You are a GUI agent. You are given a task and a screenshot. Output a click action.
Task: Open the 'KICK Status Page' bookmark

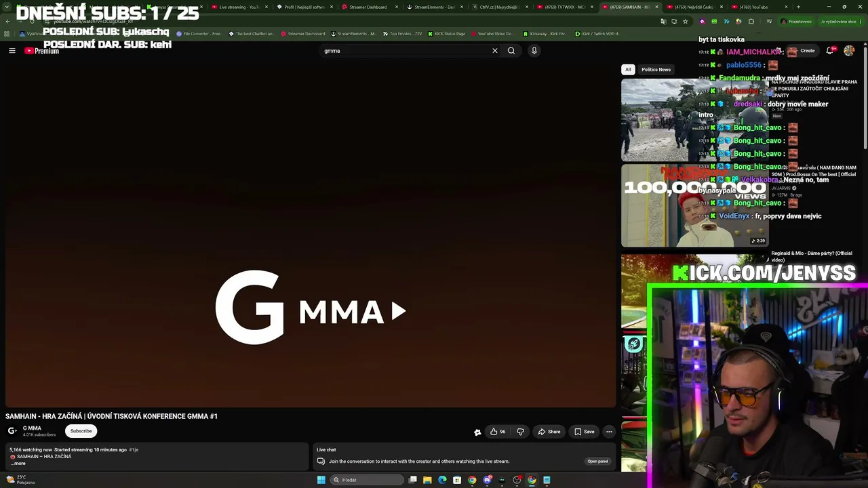[446, 33]
